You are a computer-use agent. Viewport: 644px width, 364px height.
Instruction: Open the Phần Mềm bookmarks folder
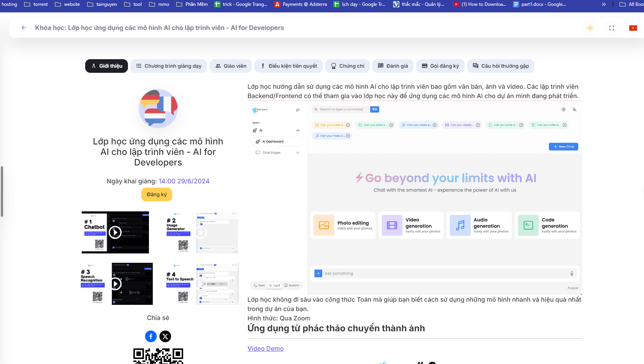[x=192, y=4]
